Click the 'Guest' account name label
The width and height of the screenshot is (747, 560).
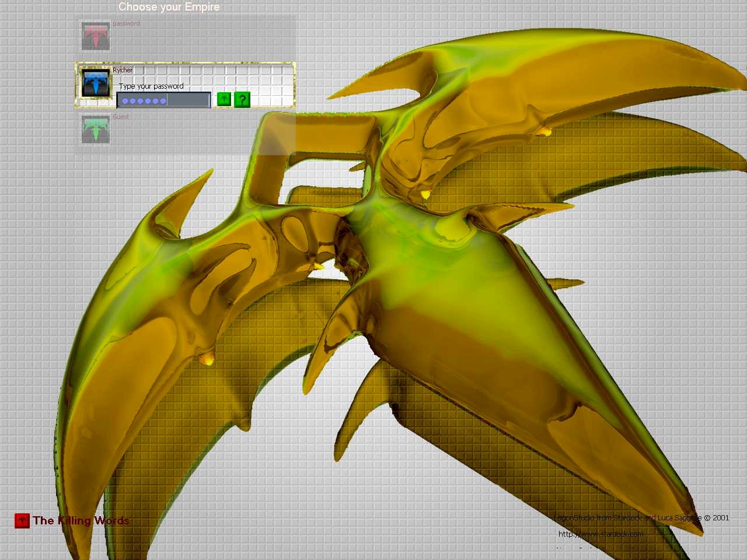(x=121, y=117)
